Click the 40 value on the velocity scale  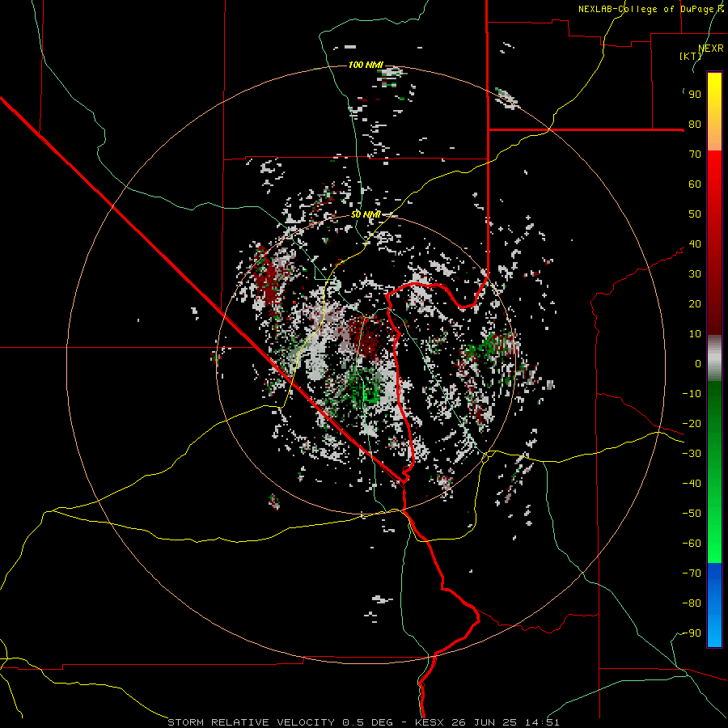695,244
